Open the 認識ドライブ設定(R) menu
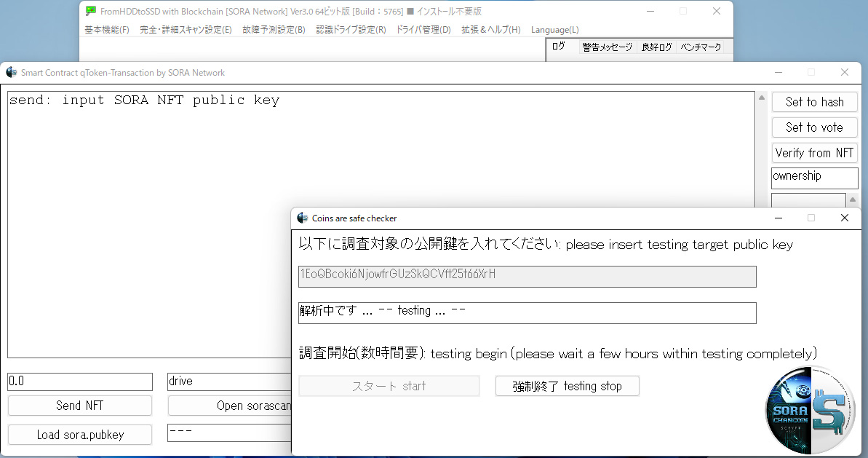This screenshot has height=458, width=868. tap(351, 29)
